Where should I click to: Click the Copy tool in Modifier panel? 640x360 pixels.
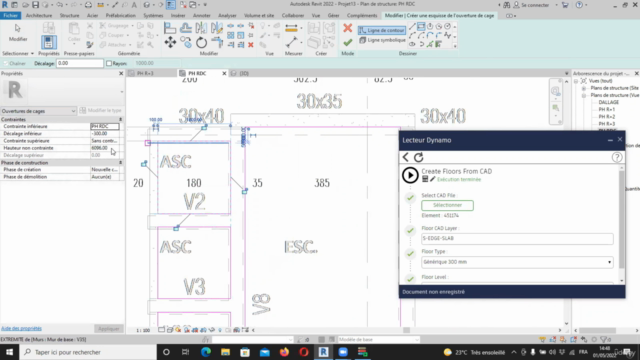(x=186, y=42)
